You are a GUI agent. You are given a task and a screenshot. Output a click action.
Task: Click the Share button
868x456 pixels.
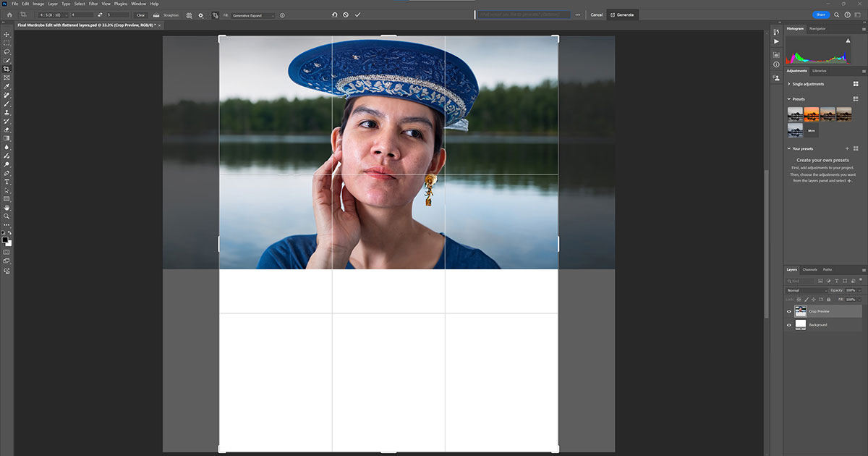click(x=820, y=14)
